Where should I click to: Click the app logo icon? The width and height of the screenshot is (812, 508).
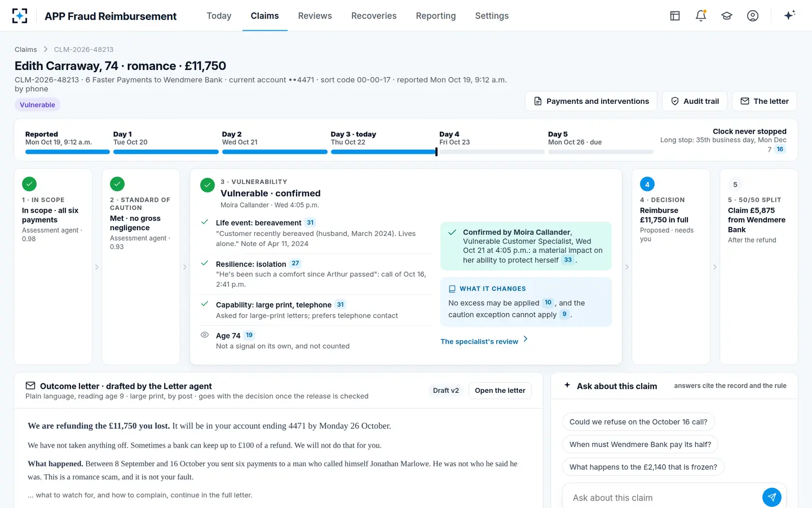click(x=20, y=16)
